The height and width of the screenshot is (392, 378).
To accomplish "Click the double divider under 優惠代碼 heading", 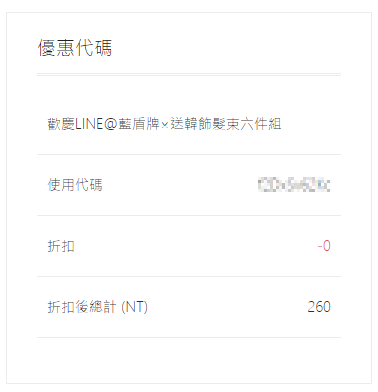I will 189,75.
